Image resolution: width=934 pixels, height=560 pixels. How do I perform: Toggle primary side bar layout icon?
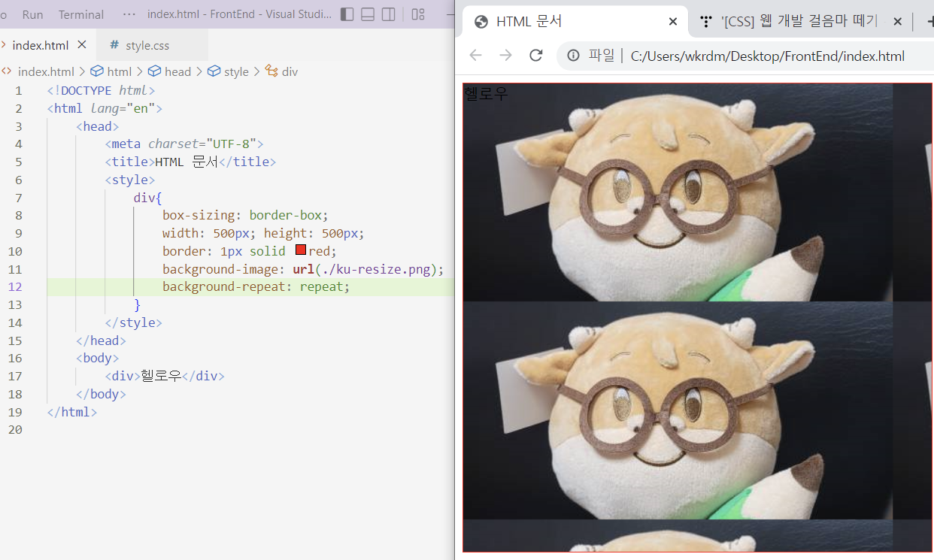coord(347,14)
